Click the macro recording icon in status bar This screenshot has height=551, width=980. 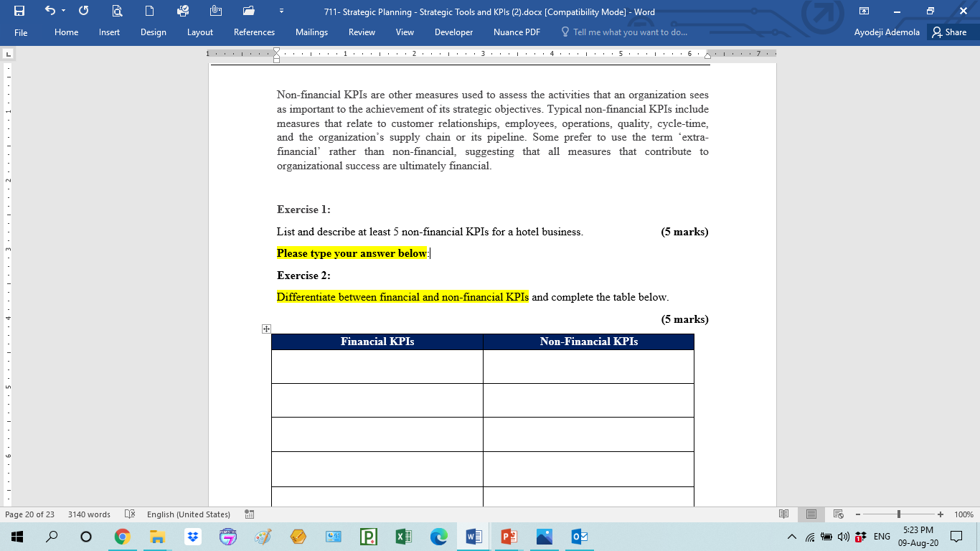[x=248, y=514]
